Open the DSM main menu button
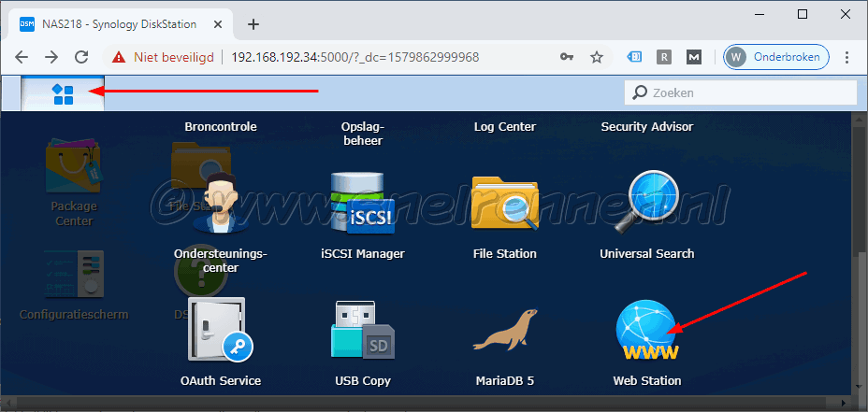The image size is (868, 412). [63, 94]
